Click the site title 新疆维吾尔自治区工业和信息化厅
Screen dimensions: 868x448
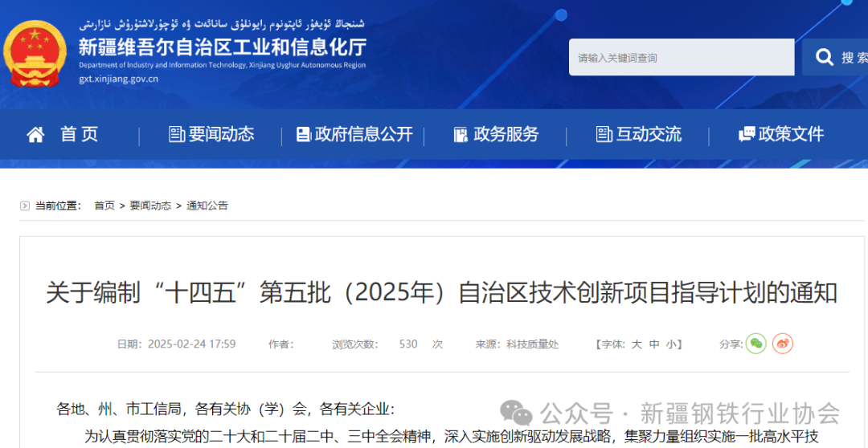click(x=223, y=47)
